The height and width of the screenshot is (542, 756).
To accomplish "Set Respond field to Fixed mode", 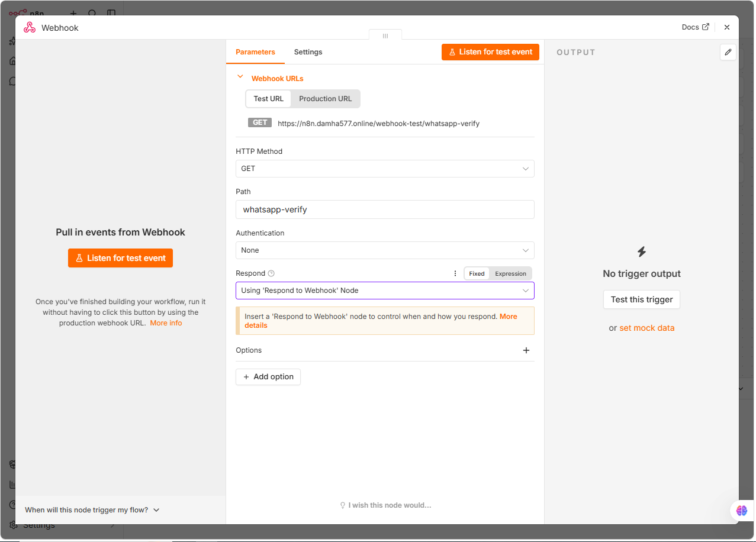I will [x=477, y=273].
